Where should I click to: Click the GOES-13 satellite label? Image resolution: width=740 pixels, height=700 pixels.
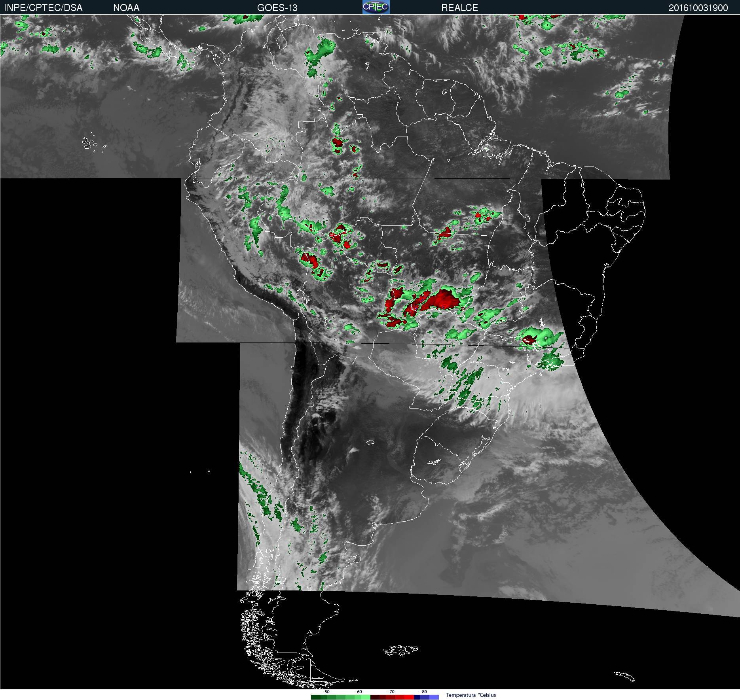[277, 8]
